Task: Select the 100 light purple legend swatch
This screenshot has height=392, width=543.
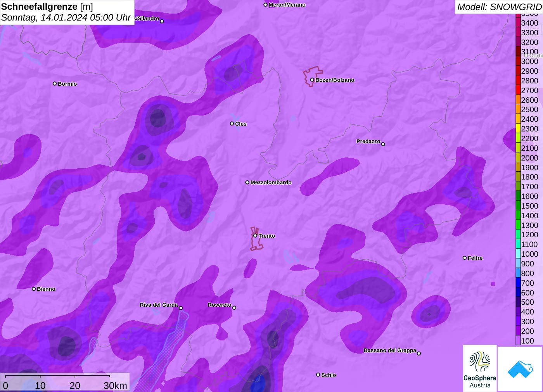Action: 518,340
